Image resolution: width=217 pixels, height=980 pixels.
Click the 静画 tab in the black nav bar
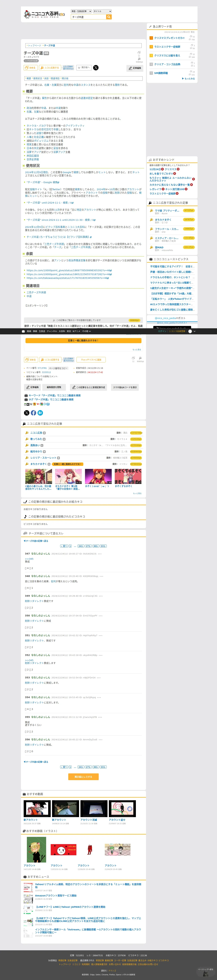(35, 331)
